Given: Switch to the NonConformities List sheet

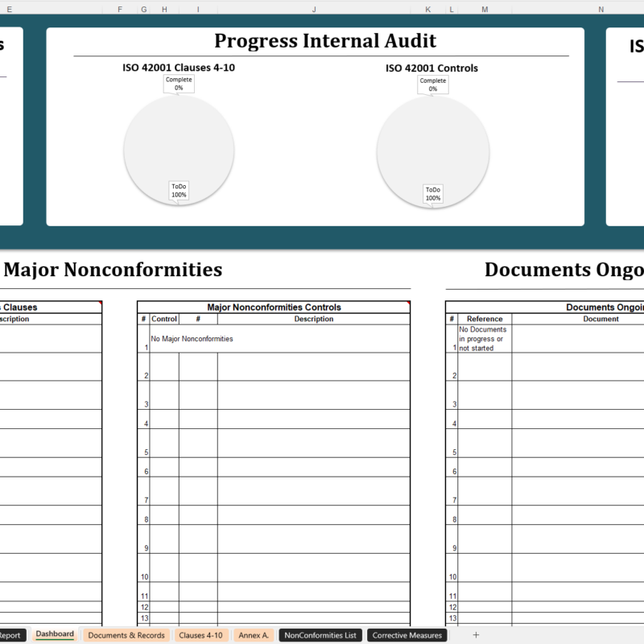Looking at the screenshot, I should pos(320,634).
